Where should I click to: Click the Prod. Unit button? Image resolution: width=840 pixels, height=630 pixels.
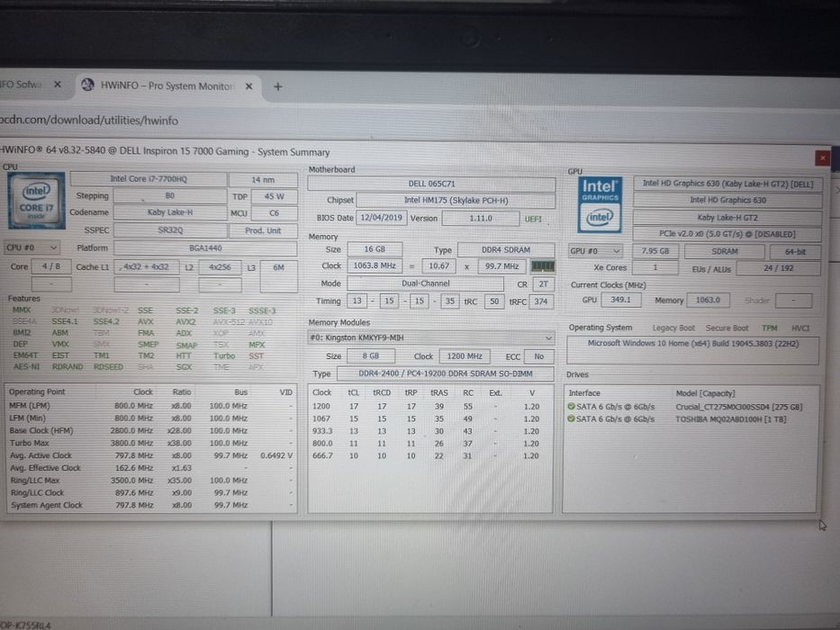pos(263,230)
